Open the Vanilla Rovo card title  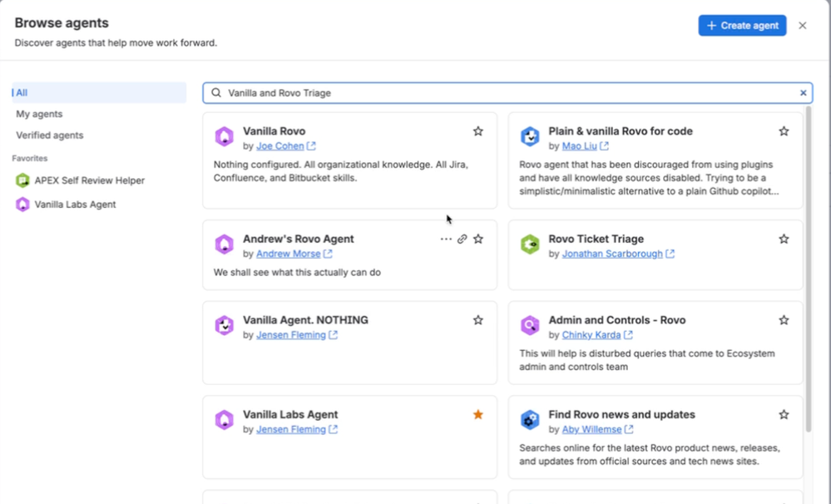click(274, 131)
